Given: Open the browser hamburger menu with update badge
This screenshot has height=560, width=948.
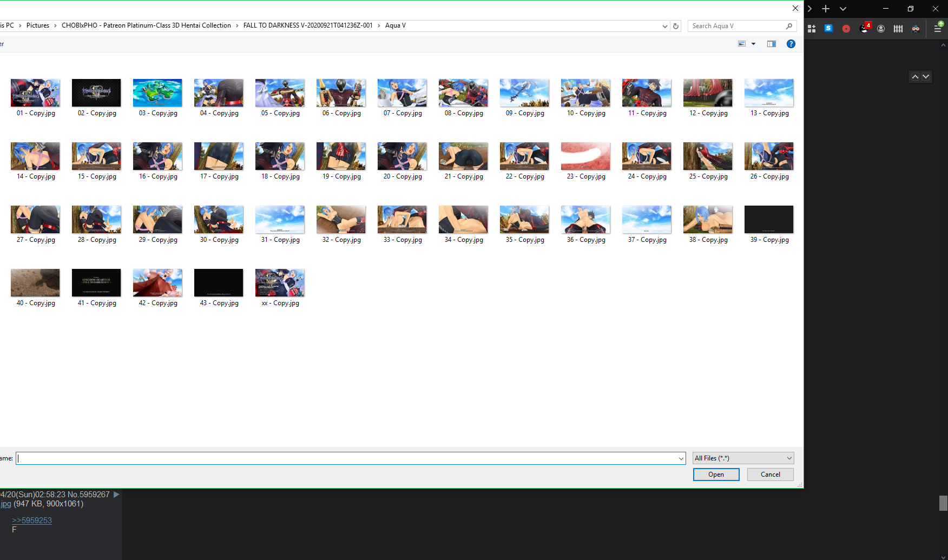Looking at the screenshot, I should 938,28.
